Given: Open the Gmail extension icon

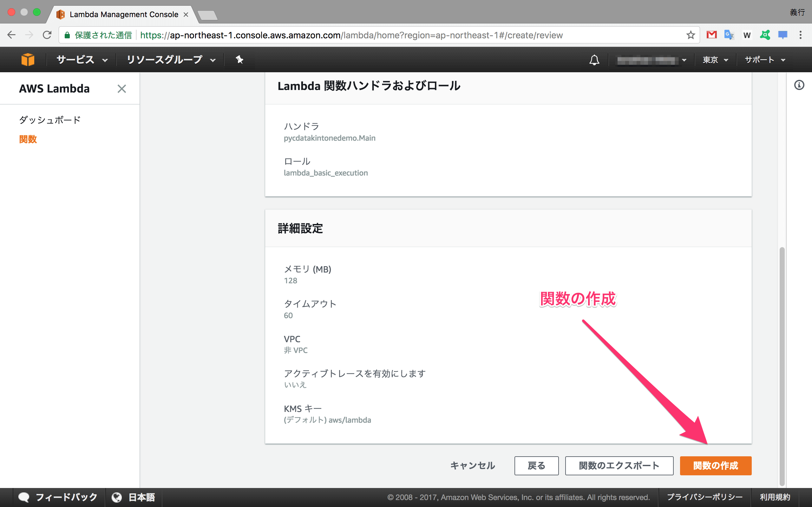Looking at the screenshot, I should [711, 35].
